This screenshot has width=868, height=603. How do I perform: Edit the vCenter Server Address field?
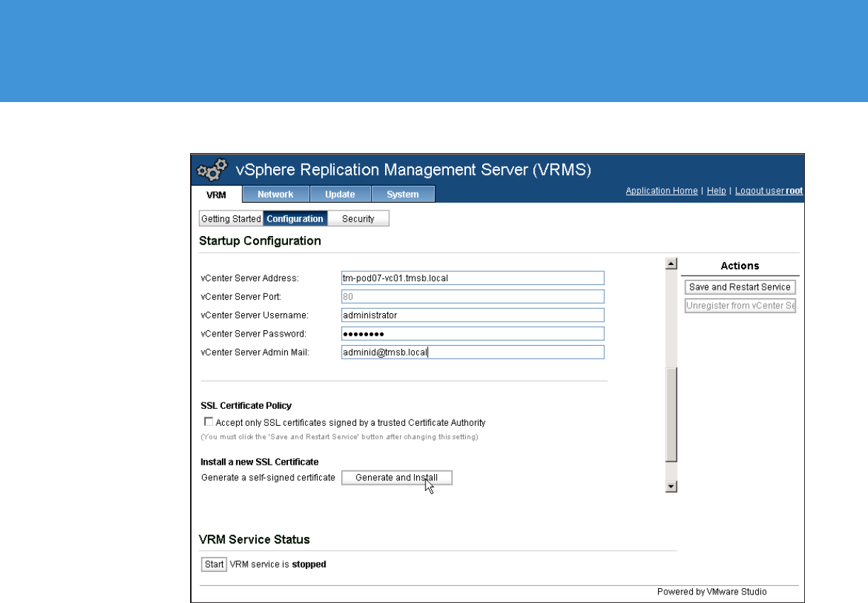point(472,278)
